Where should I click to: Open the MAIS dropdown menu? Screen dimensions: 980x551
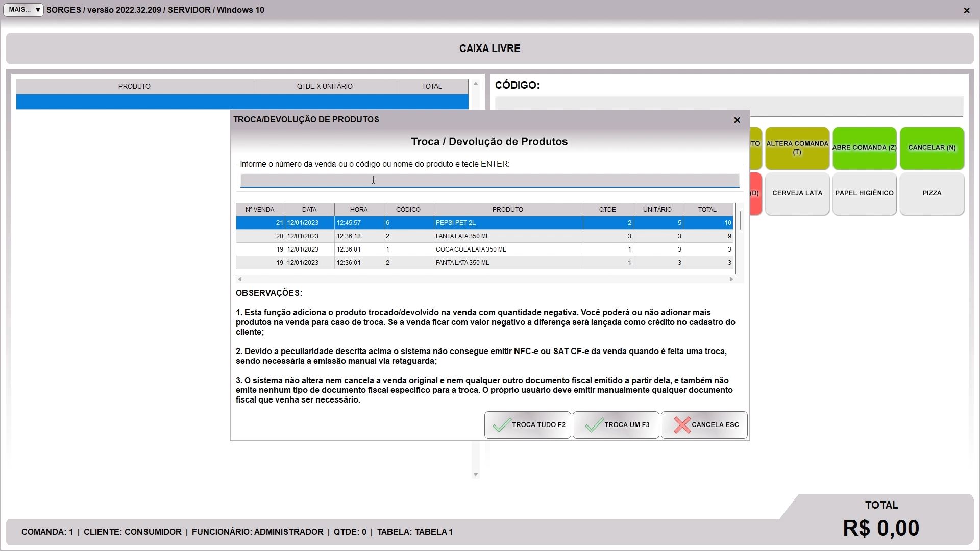(x=23, y=10)
